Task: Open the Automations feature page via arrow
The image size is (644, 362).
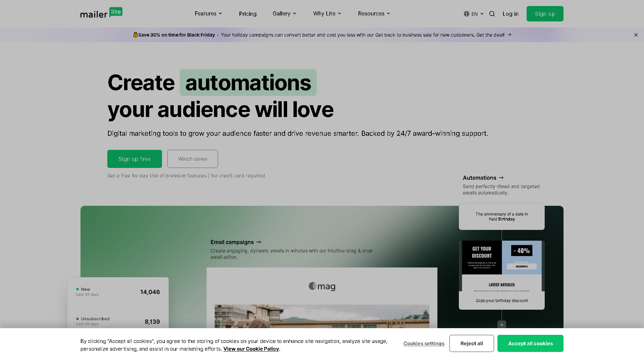Action: click(x=501, y=178)
